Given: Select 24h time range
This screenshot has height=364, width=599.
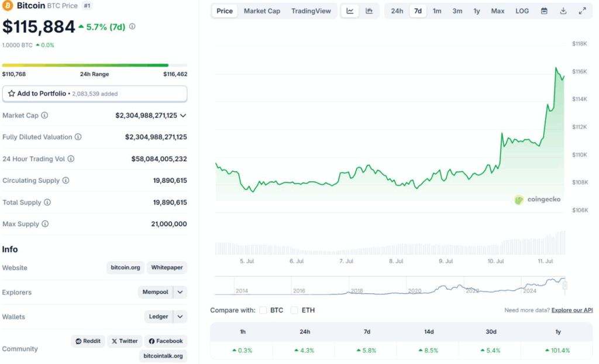Looking at the screenshot, I should coord(397,11).
